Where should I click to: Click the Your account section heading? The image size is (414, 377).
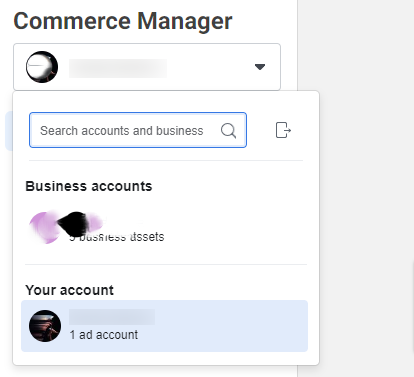(70, 290)
